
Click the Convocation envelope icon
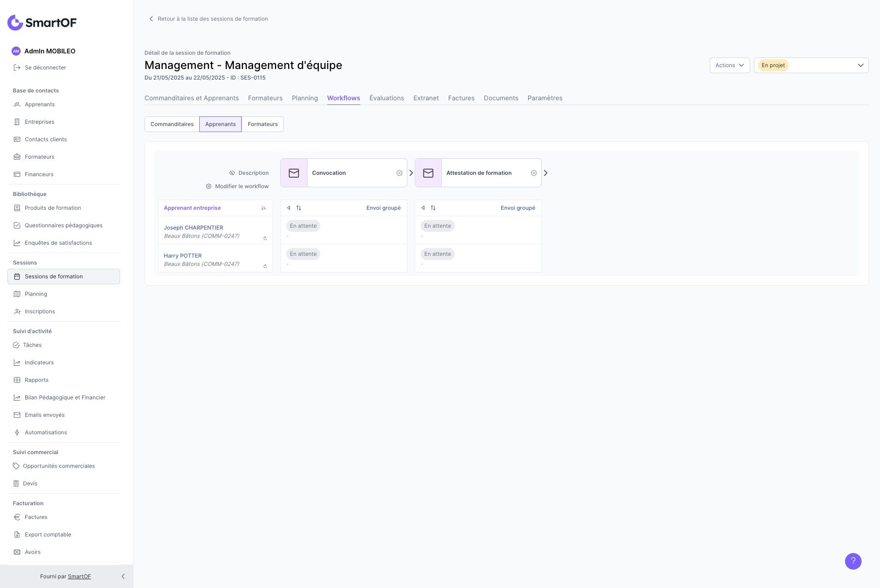[294, 173]
